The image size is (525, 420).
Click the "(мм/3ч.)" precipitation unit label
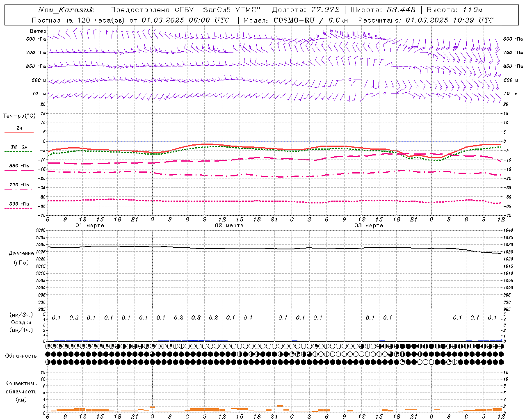pyautogui.click(x=21, y=315)
